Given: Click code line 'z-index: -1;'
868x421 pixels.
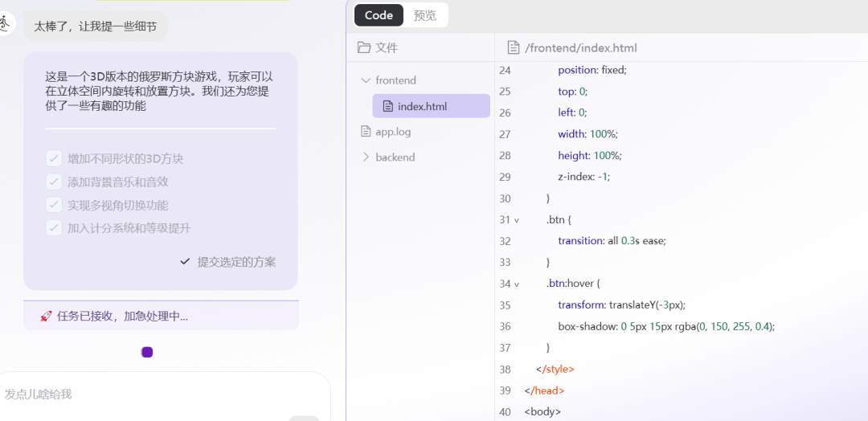Looking at the screenshot, I should click(583, 177).
